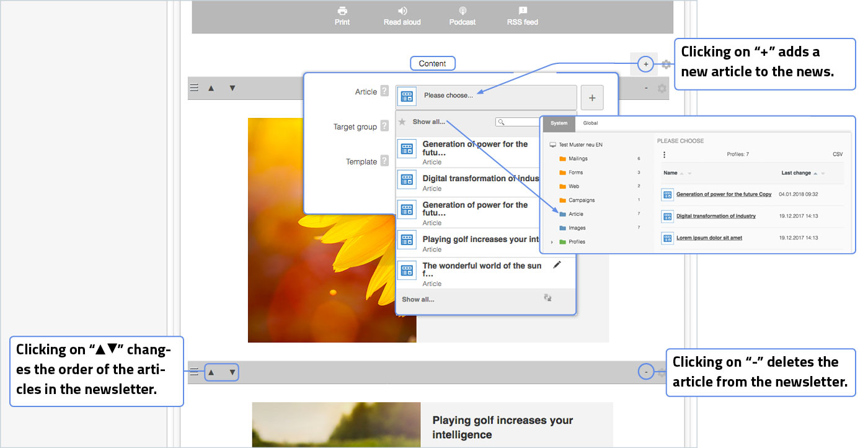The width and height of the screenshot is (868, 448).
Task: Click the RSS feed icon
Action: pyautogui.click(x=522, y=11)
